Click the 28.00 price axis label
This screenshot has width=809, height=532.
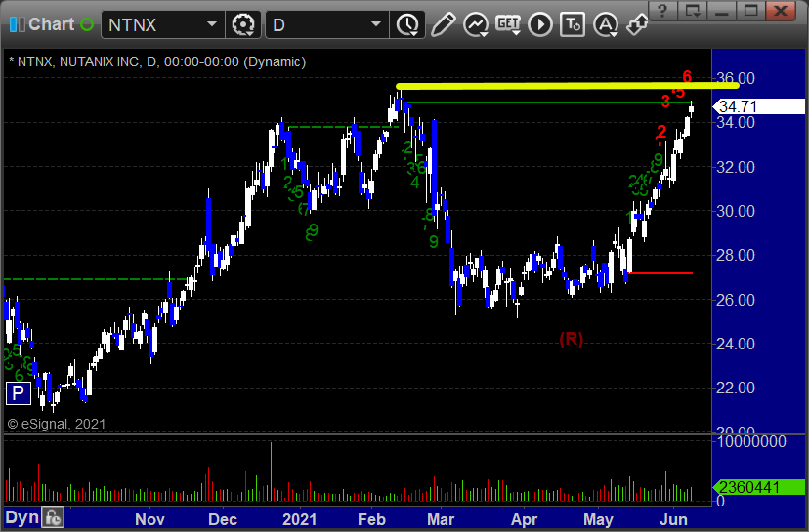(736, 255)
